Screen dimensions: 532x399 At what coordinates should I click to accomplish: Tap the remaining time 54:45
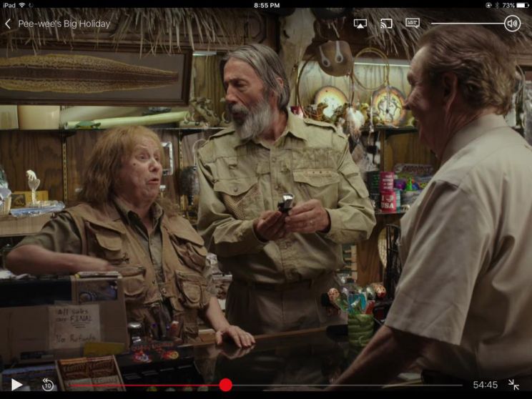click(486, 385)
